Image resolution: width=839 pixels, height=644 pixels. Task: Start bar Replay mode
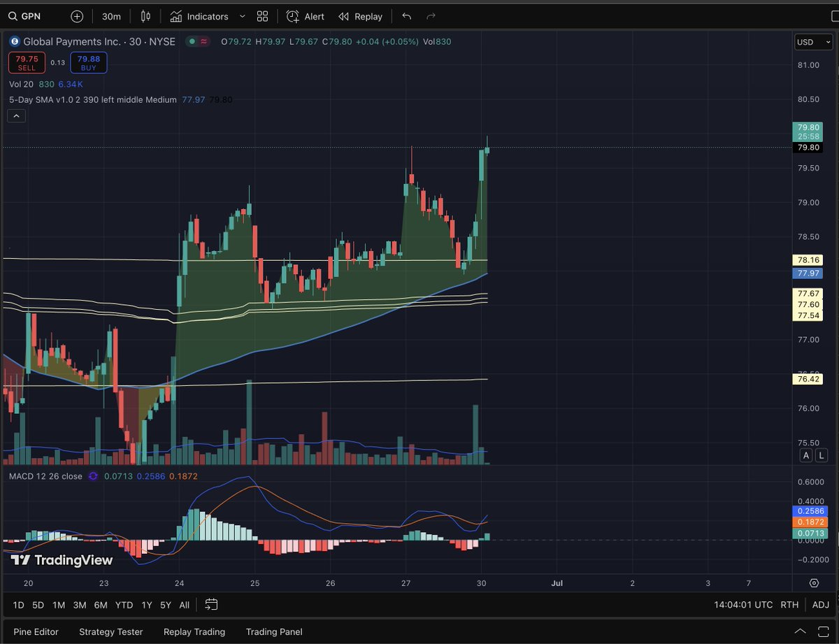point(360,16)
